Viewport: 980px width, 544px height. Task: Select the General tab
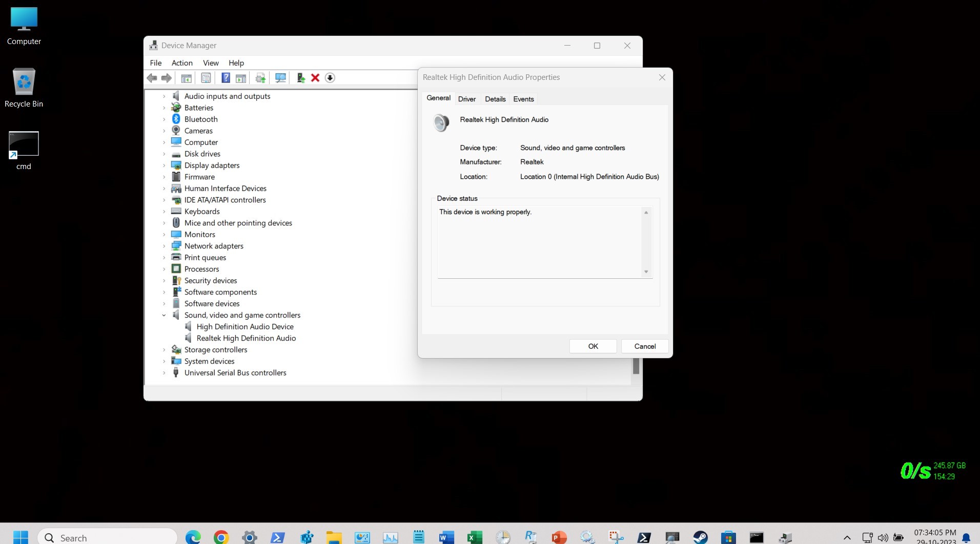pos(439,98)
